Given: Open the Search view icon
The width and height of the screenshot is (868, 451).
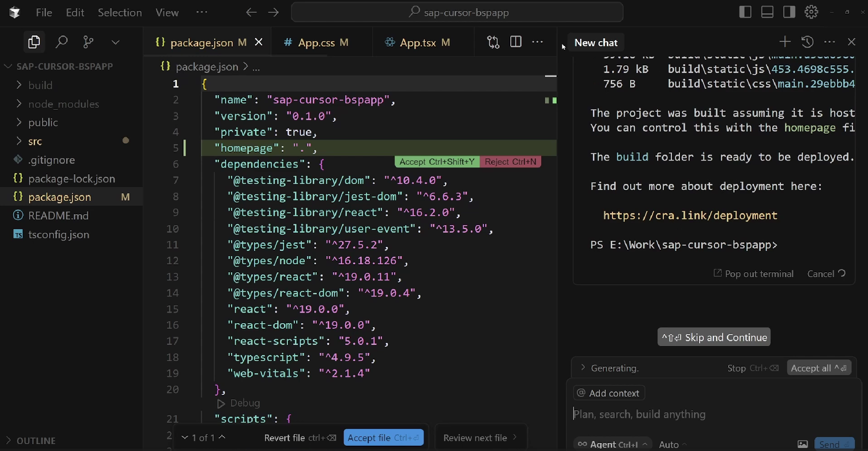Looking at the screenshot, I should click(x=61, y=42).
